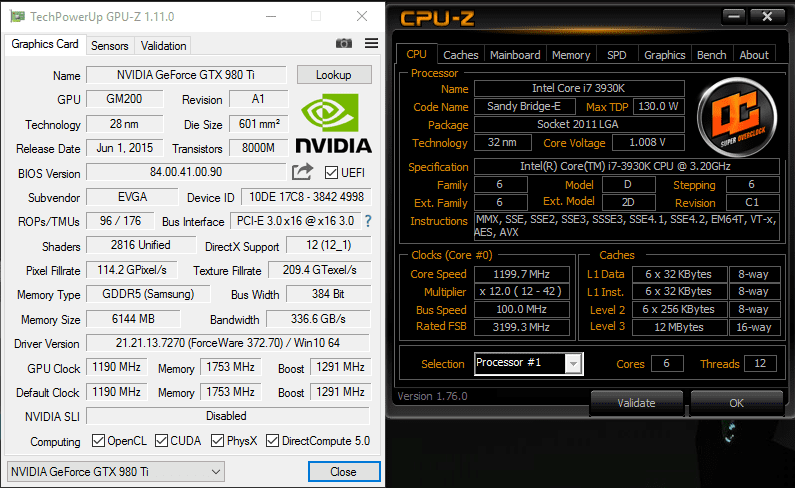795x488 pixels.
Task: Toggle the CUDA checkbox
Action: click(x=161, y=440)
